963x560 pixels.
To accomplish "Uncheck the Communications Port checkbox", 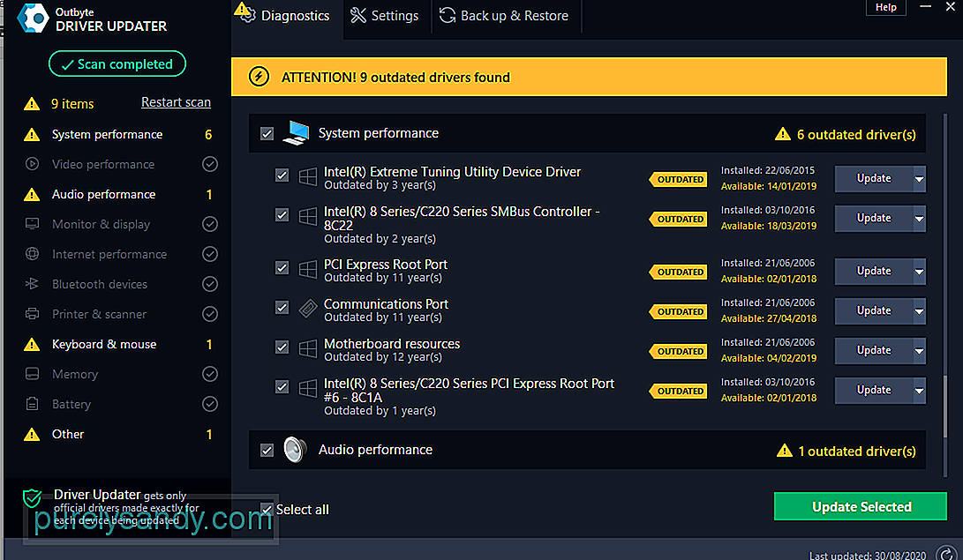I will [x=282, y=307].
